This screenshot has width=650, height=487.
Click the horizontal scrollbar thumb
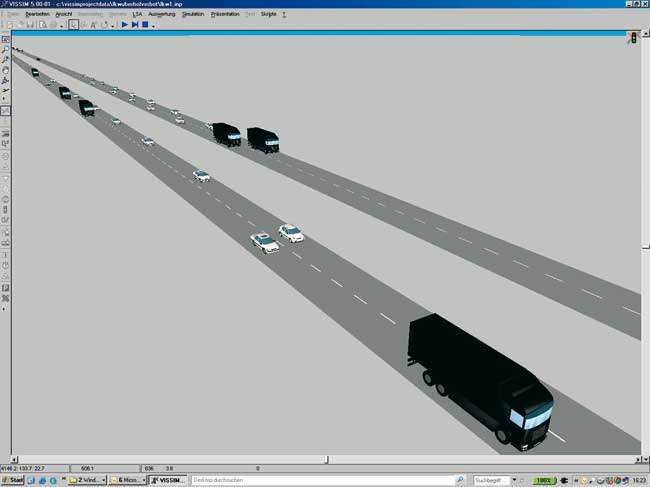tap(327, 459)
